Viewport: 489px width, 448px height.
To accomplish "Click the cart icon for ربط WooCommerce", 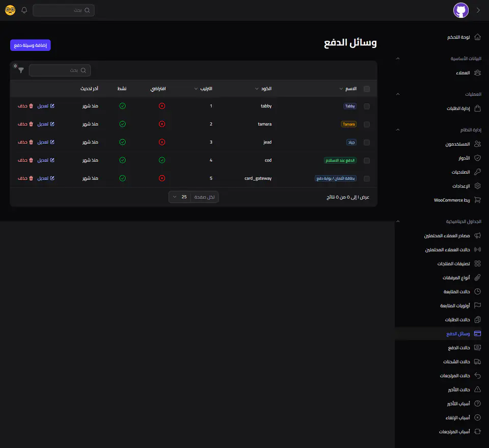I will pyautogui.click(x=477, y=200).
